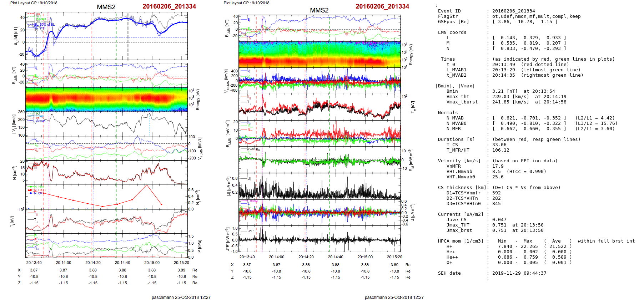
Task: Select the red 20160206_201334 label over right plot
Action: coord(382,6)
